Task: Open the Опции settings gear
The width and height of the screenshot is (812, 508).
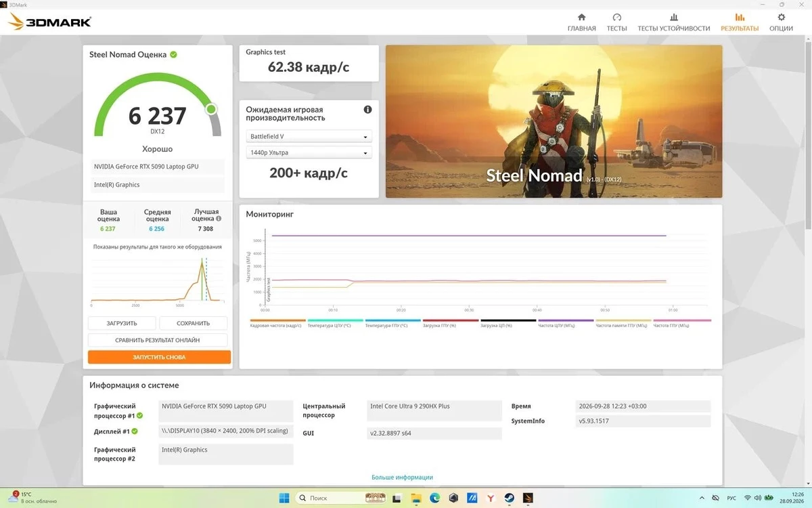Action: [782, 22]
